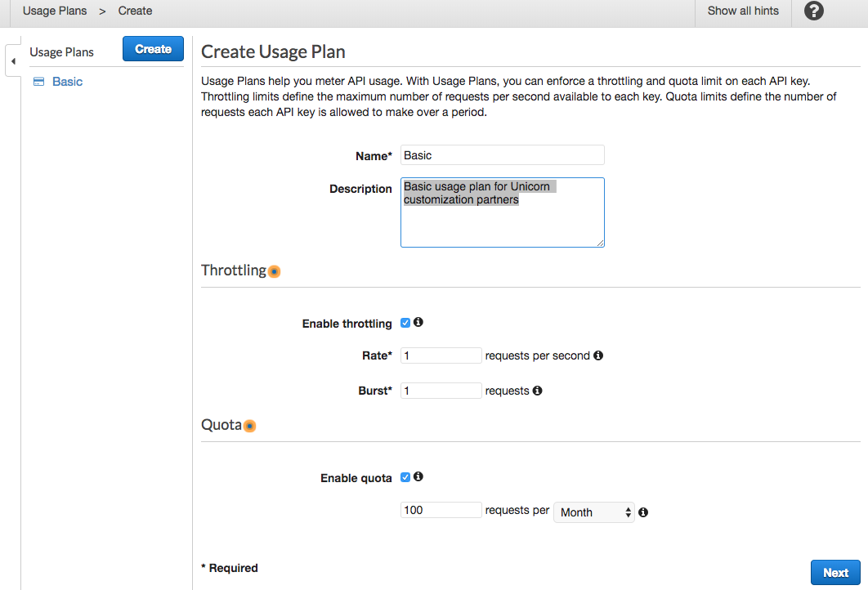Viewport: 868px width, 590px height.
Task: Uncheck the Enable throttling checkbox
Action: 405,323
